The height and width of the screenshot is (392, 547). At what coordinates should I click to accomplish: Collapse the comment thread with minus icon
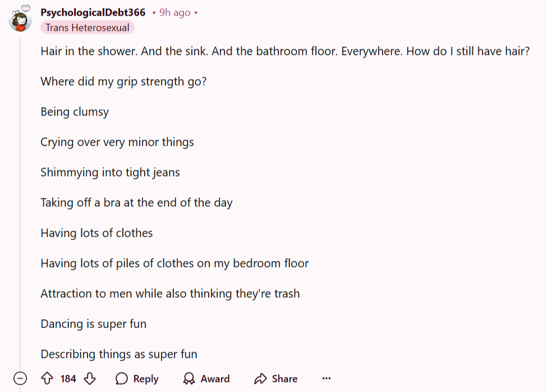(x=20, y=379)
